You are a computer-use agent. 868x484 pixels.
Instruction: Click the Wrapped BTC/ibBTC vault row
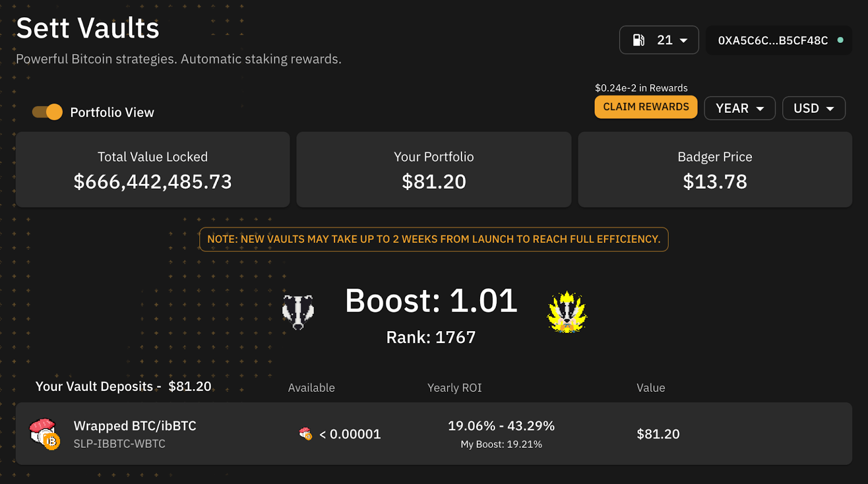434,434
